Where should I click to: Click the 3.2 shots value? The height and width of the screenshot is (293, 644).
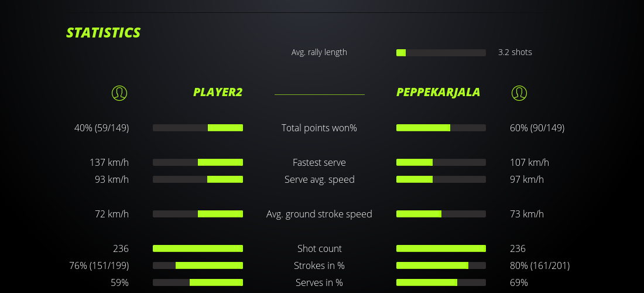[x=515, y=52]
